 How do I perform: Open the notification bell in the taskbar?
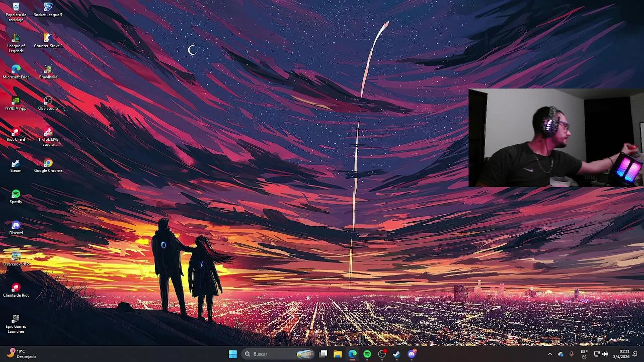pyautogui.click(x=635, y=354)
